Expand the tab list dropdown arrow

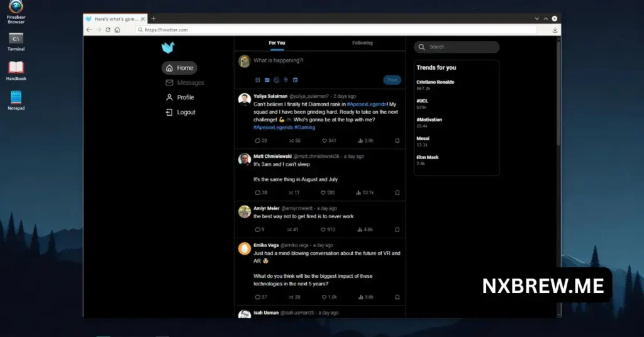tap(536, 19)
